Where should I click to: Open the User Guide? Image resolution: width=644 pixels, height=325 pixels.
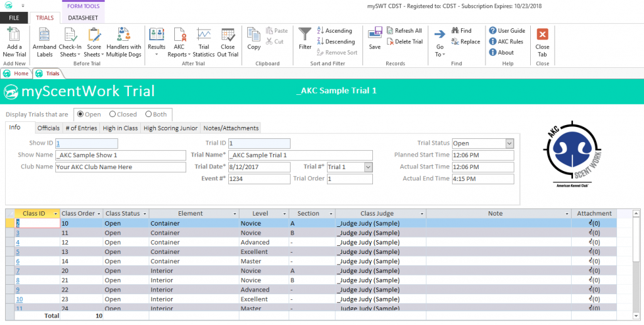(507, 31)
